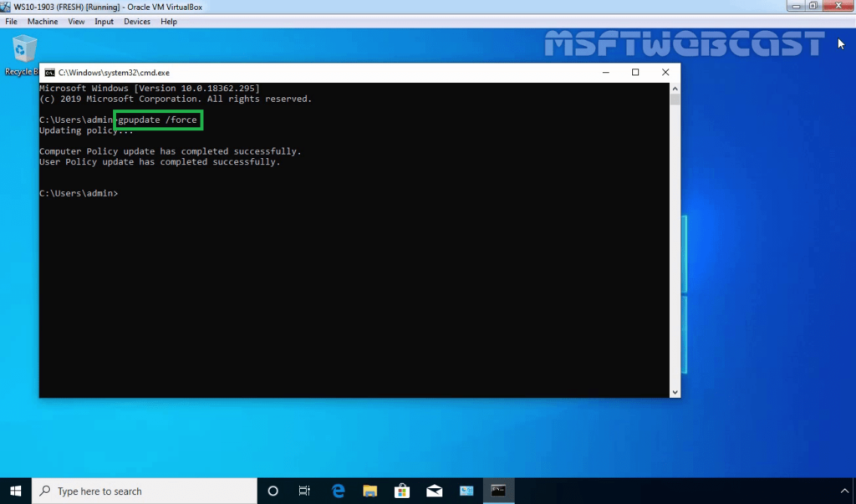856x504 pixels.
Task: Open the Mail app from the taskbar
Action: (x=435, y=491)
